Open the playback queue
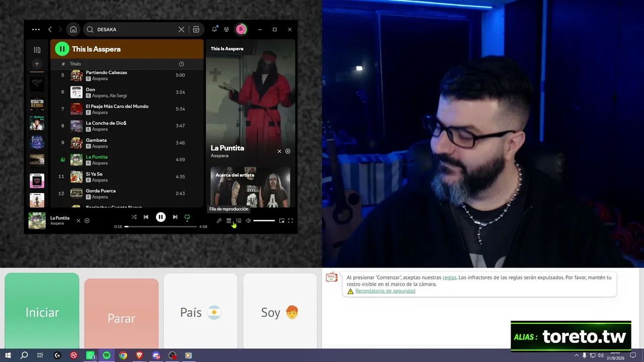This screenshot has height=362, width=644. coord(228,221)
